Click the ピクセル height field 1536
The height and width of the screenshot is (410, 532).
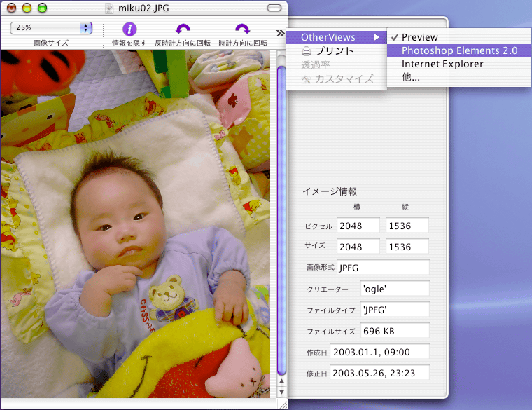(407, 226)
